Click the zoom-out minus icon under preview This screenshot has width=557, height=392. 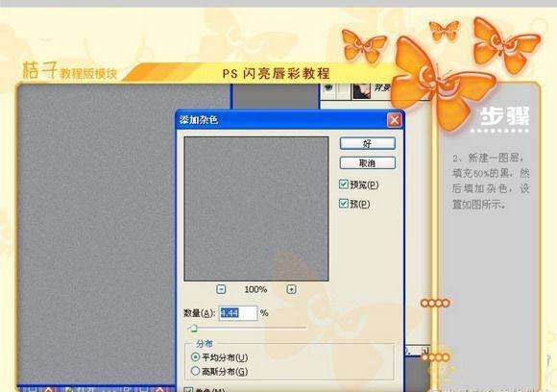tap(221, 289)
